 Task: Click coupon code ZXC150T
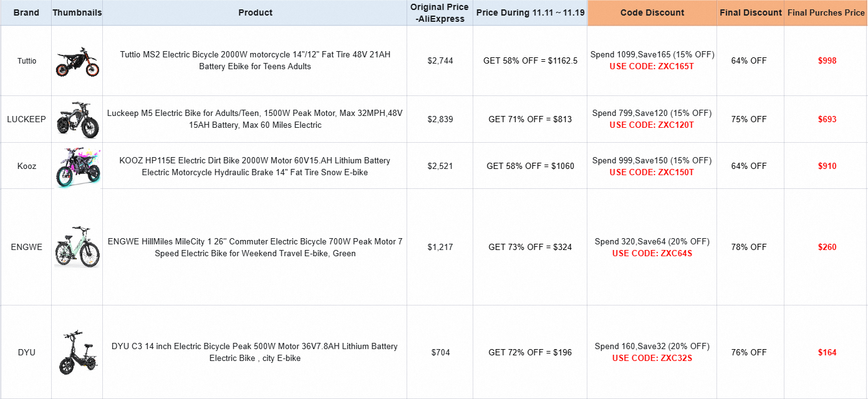point(652,172)
